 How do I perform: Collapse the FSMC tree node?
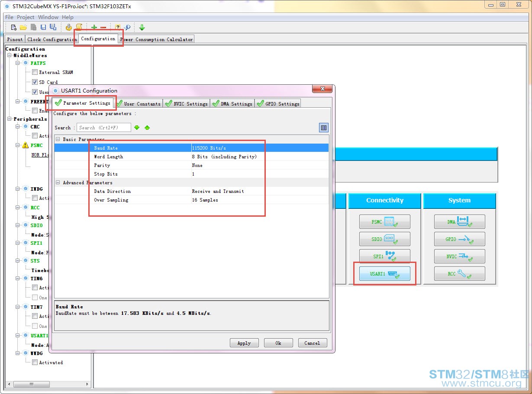[18, 145]
